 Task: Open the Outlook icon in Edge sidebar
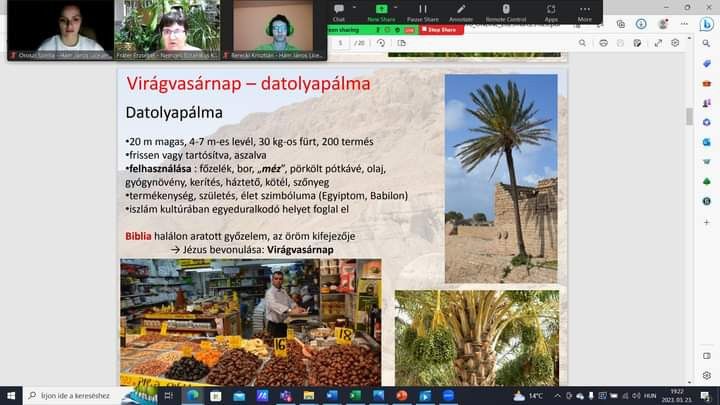[706, 142]
